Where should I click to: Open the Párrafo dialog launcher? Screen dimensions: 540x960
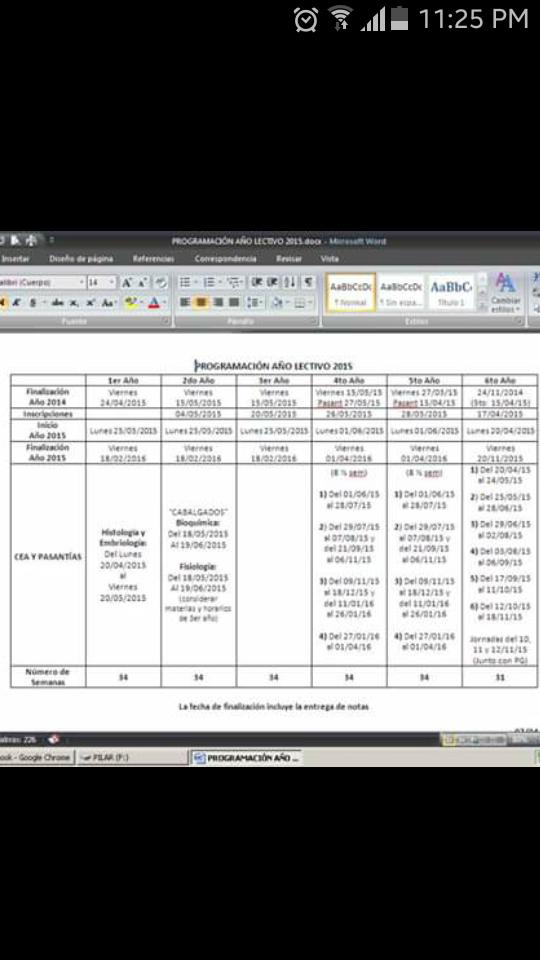click(313, 321)
